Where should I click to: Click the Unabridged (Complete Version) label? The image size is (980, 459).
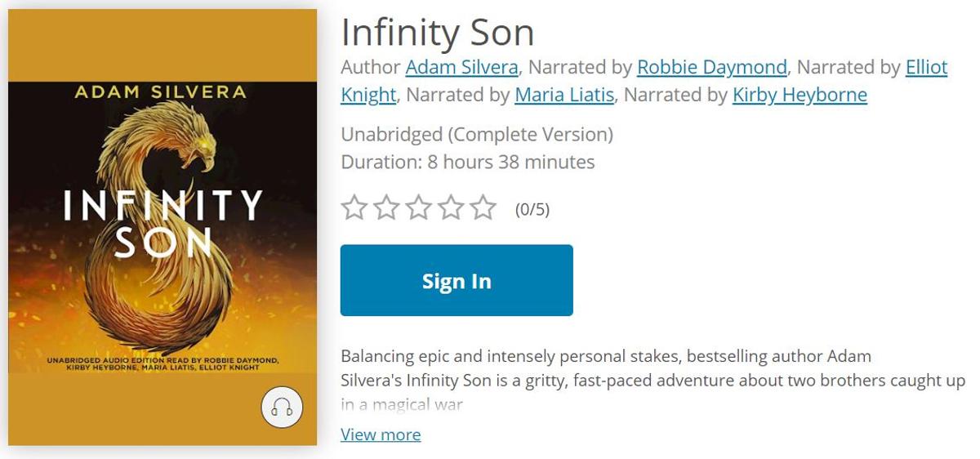tap(477, 134)
